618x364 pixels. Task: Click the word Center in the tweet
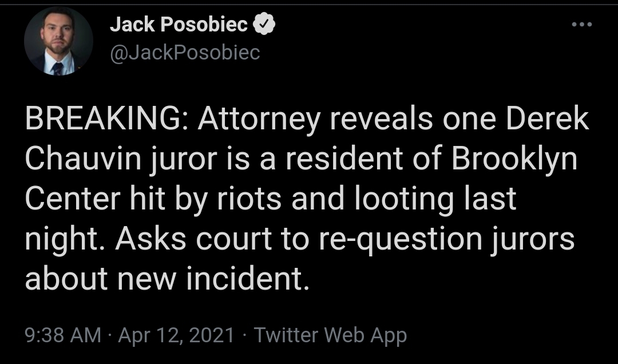73,199
